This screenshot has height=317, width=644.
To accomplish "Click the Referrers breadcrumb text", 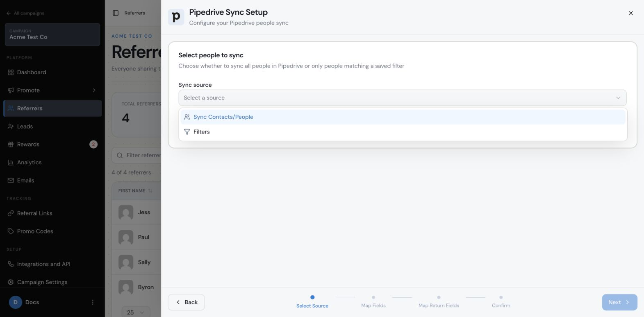I will (x=135, y=13).
